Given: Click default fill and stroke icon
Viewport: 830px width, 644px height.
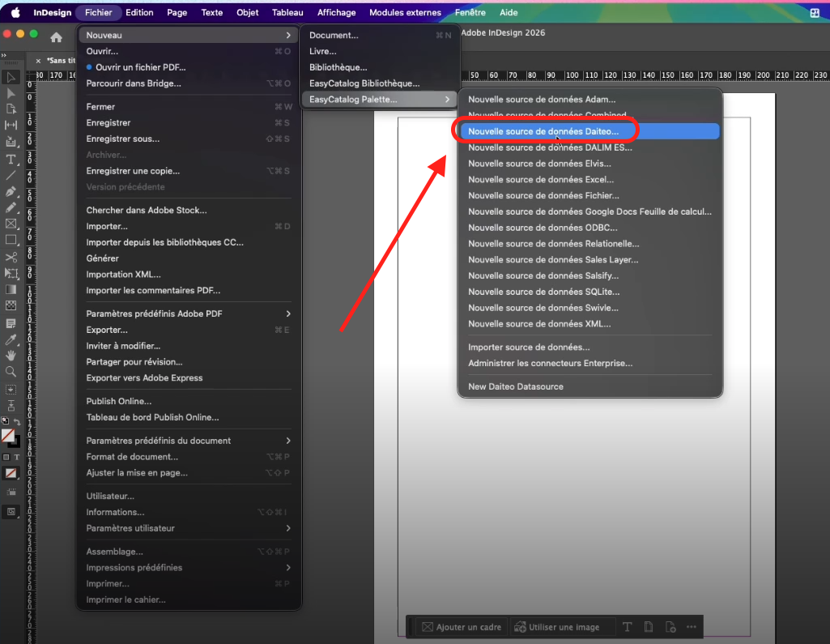Looking at the screenshot, I should (x=6, y=421).
